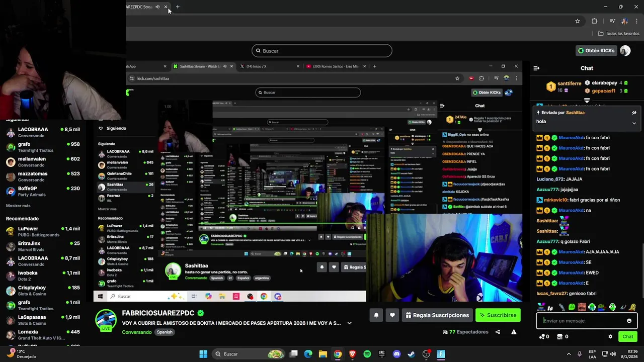
Task: Open Spotify from the taskbar
Action: pyautogui.click(x=367, y=354)
